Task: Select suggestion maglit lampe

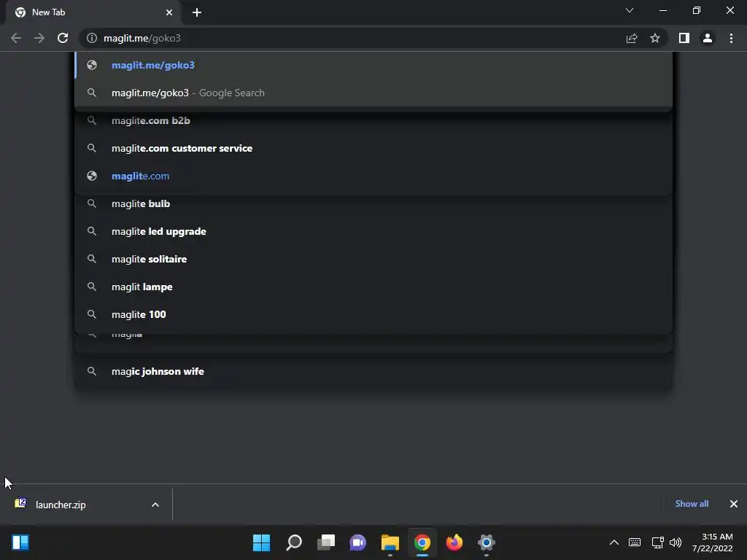Action: (373, 287)
